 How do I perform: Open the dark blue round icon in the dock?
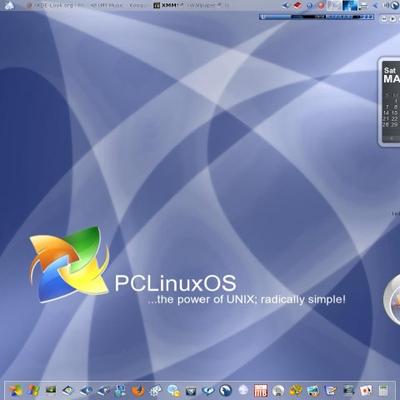click(x=225, y=390)
